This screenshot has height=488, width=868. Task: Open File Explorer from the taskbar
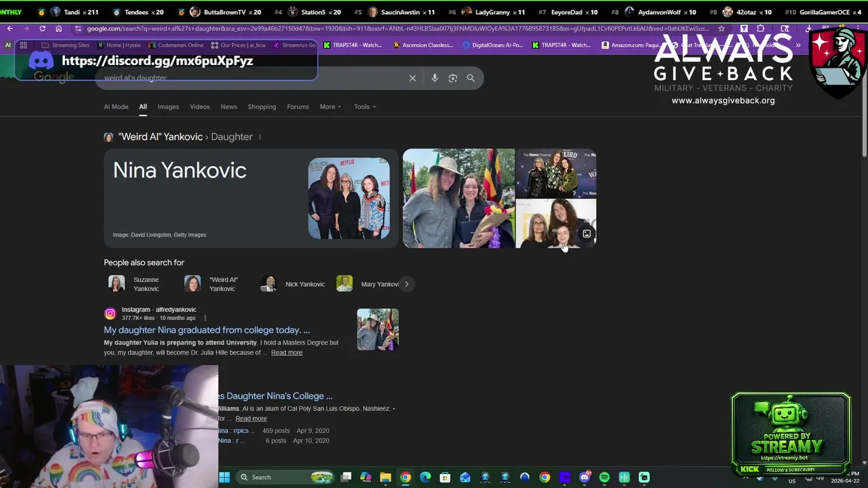[x=385, y=477]
